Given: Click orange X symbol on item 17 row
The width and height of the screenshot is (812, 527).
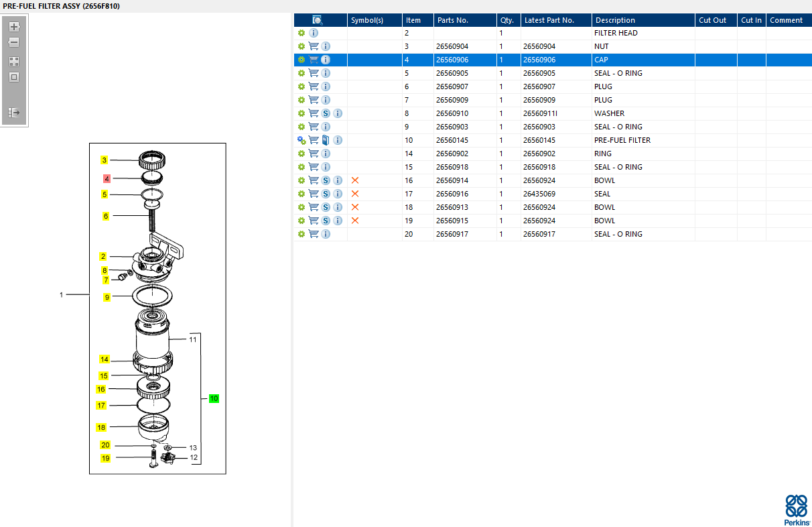Looking at the screenshot, I should [x=355, y=194].
